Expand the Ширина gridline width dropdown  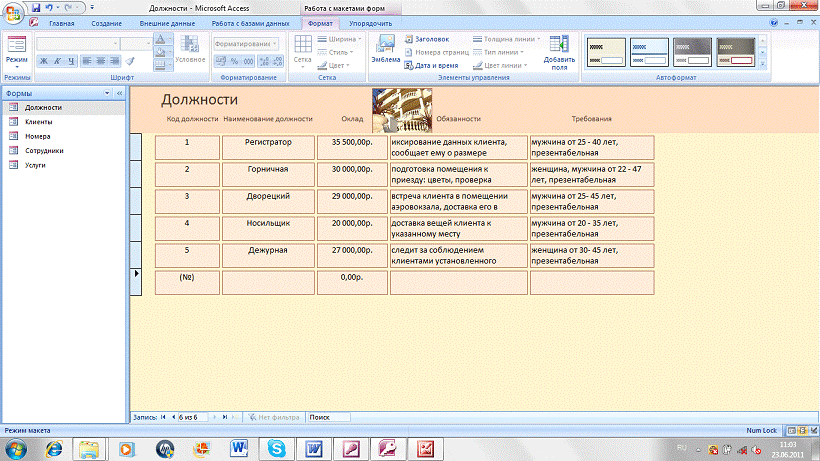(x=342, y=39)
